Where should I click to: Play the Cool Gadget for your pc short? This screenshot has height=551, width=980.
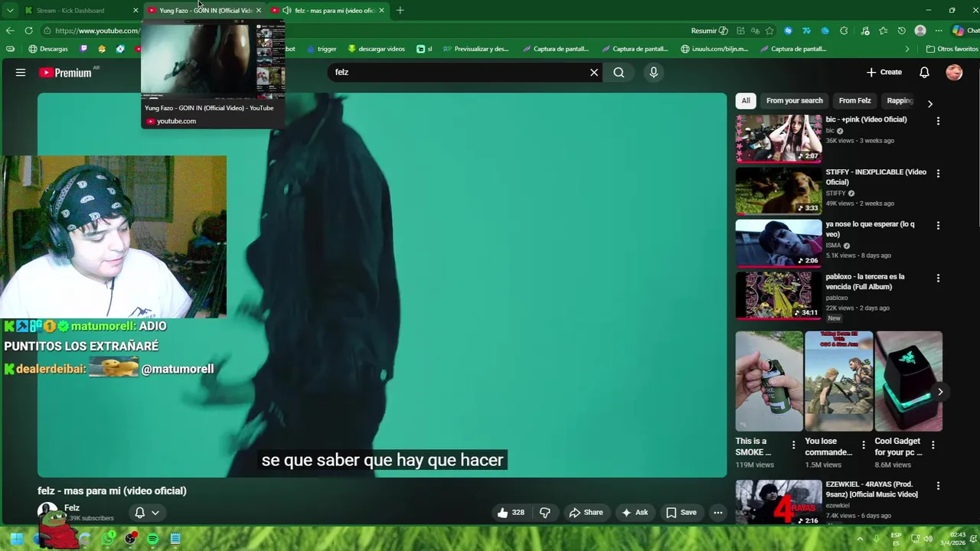(909, 381)
